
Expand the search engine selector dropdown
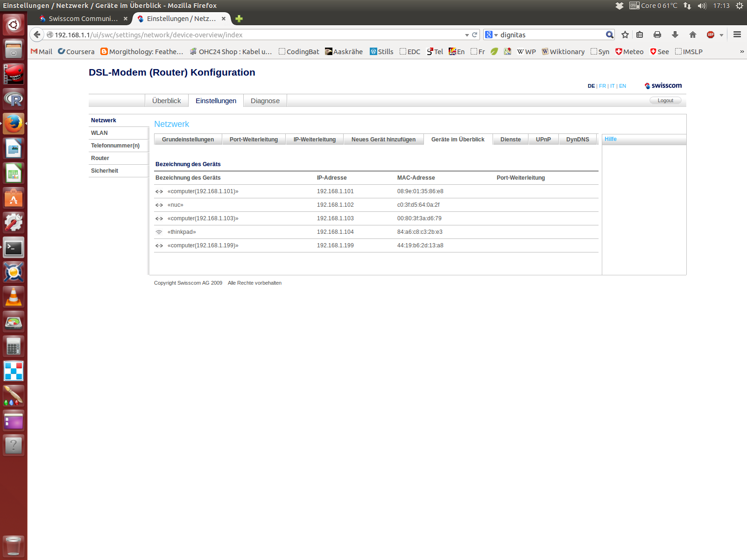(x=491, y=35)
